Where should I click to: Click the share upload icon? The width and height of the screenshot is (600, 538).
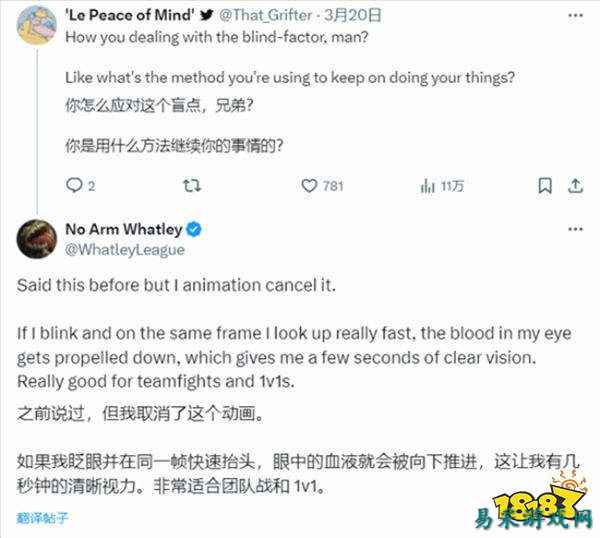[x=576, y=186]
